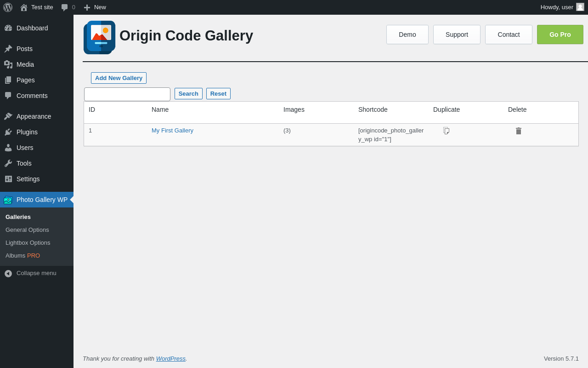Click the Comments icon in sidebar

(8, 96)
